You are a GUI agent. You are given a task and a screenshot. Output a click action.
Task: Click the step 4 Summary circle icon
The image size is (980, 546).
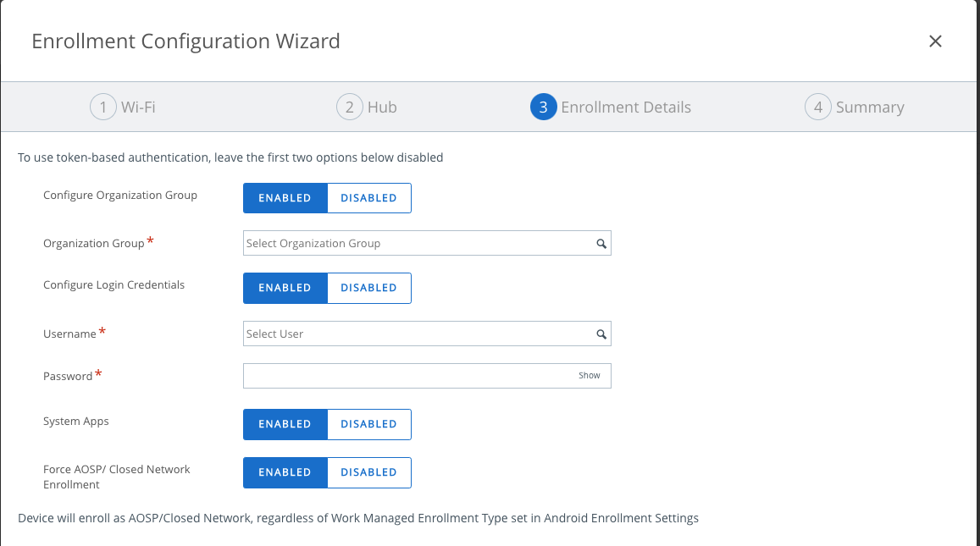click(x=817, y=107)
